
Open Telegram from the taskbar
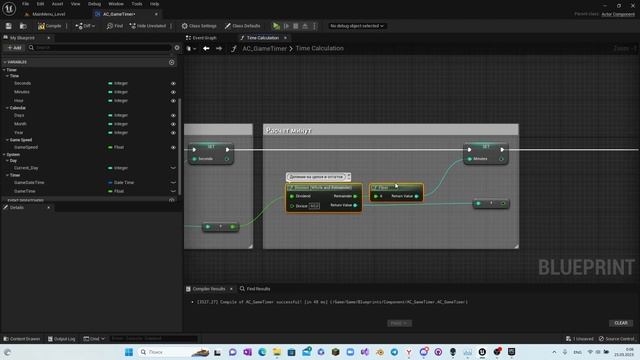394,352
